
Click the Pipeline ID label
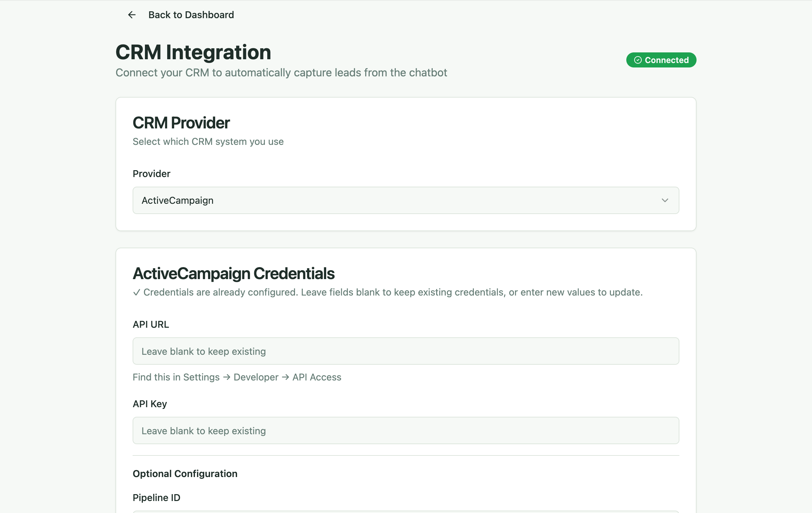point(156,498)
